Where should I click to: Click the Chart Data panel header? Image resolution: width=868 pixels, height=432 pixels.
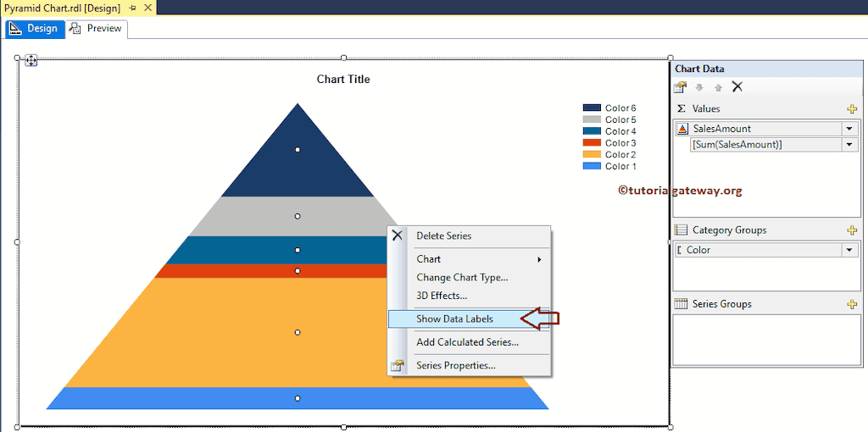tap(765, 69)
